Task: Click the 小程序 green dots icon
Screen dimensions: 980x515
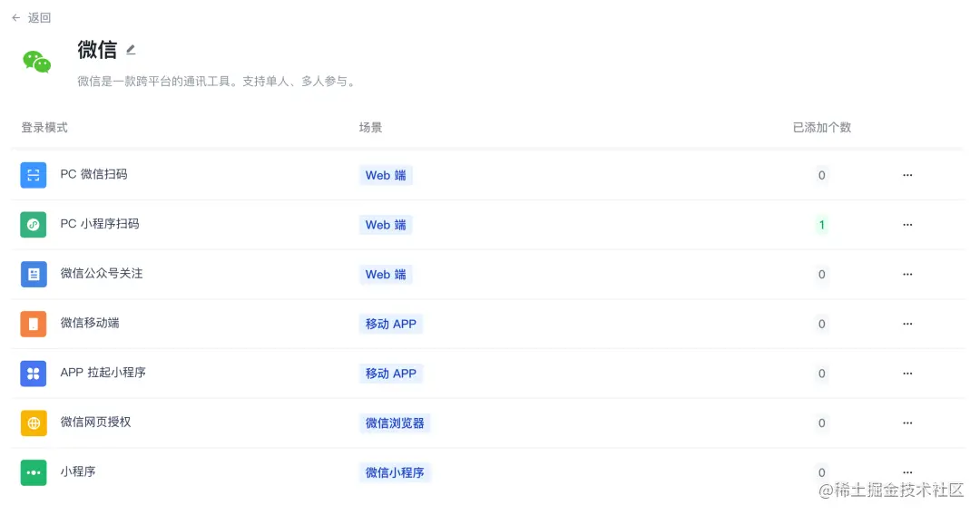Action: (x=34, y=472)
